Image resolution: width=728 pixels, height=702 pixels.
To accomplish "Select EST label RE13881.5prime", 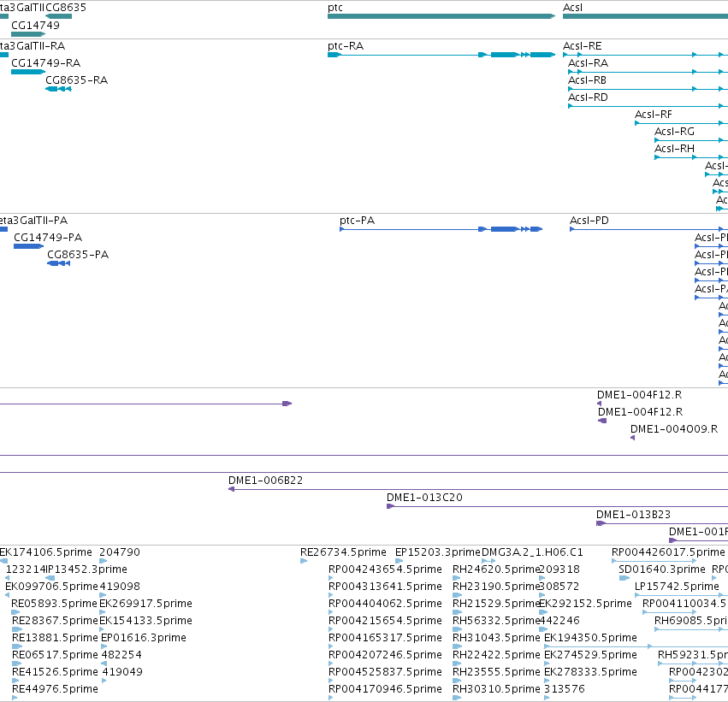I will 55,639.
